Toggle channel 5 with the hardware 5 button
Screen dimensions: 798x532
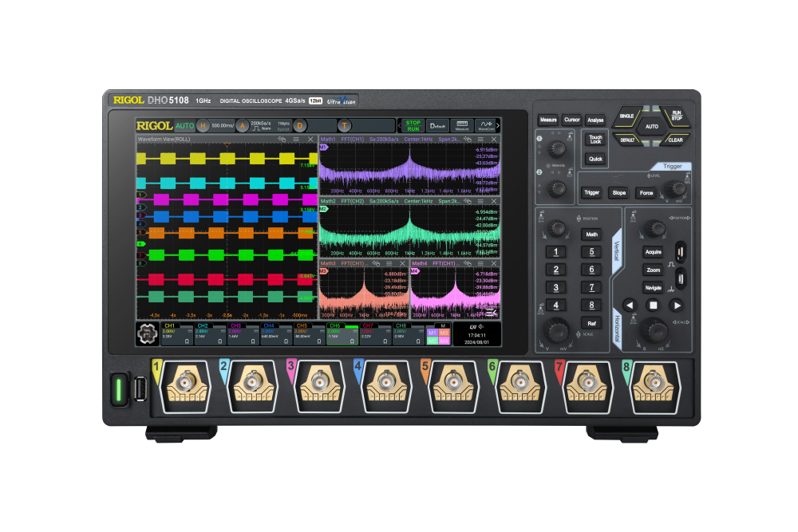[x=591, y=252]
